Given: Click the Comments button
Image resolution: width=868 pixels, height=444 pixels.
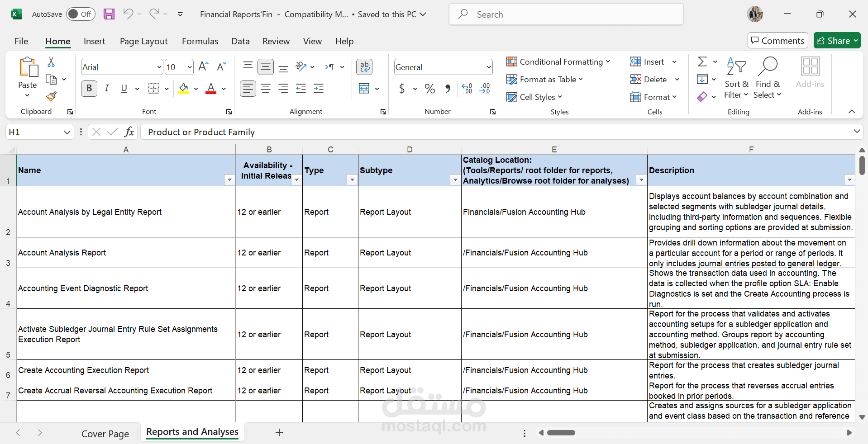Looking at the screenshot, I should pyautogui.click(x=777, y=40).
